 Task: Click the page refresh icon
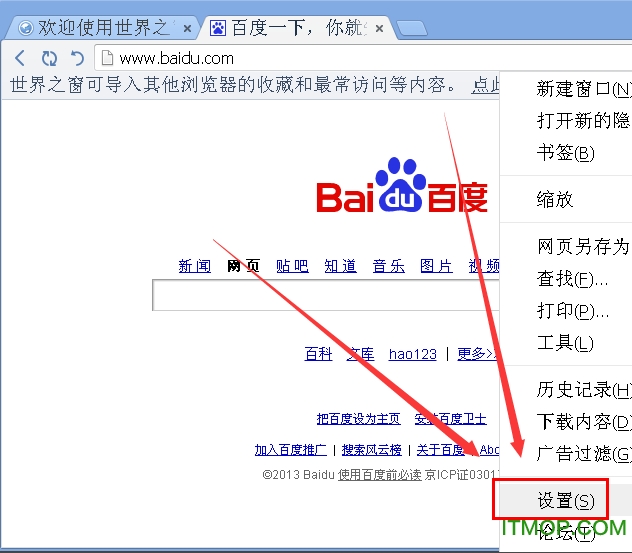(x=48, y=58)
